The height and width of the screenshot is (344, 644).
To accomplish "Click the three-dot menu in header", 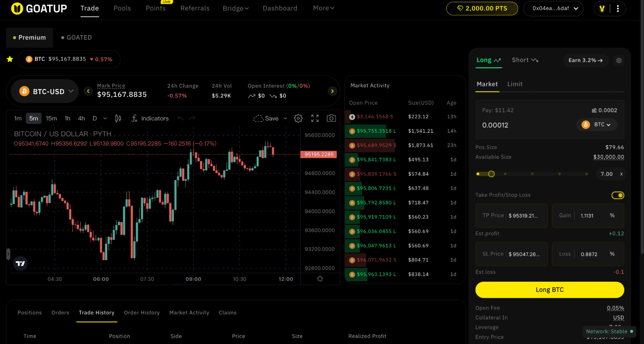I will coord(618,9).
